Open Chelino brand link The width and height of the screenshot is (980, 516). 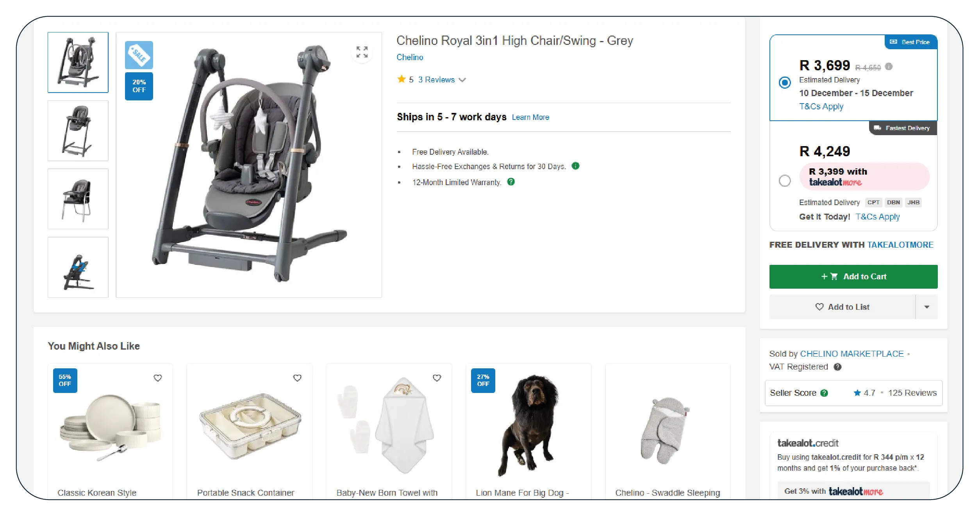410,57
